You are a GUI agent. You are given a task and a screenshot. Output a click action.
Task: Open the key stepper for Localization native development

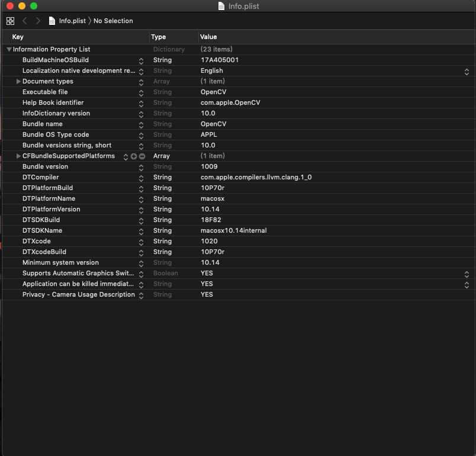[x=141, y=72]
